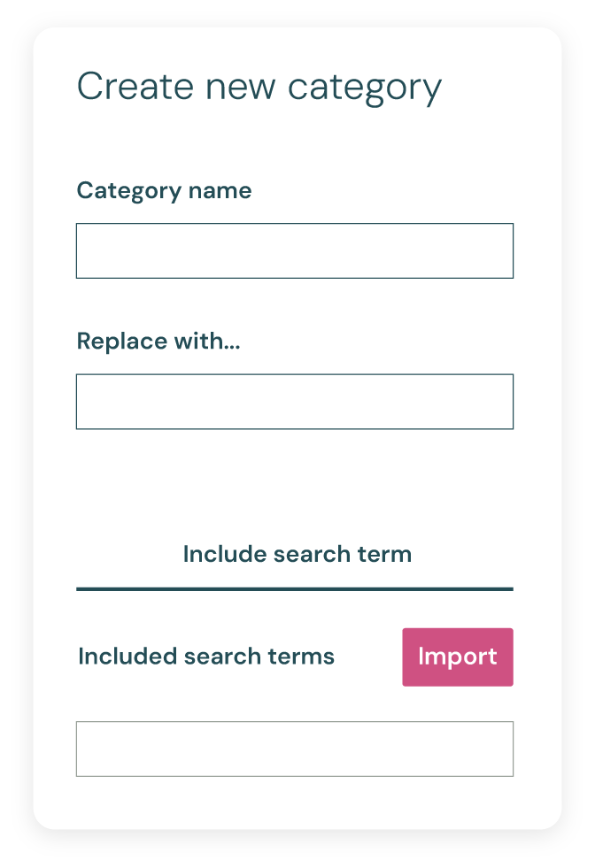
Task: Click the second input field on the form
Action: point(295,401)
